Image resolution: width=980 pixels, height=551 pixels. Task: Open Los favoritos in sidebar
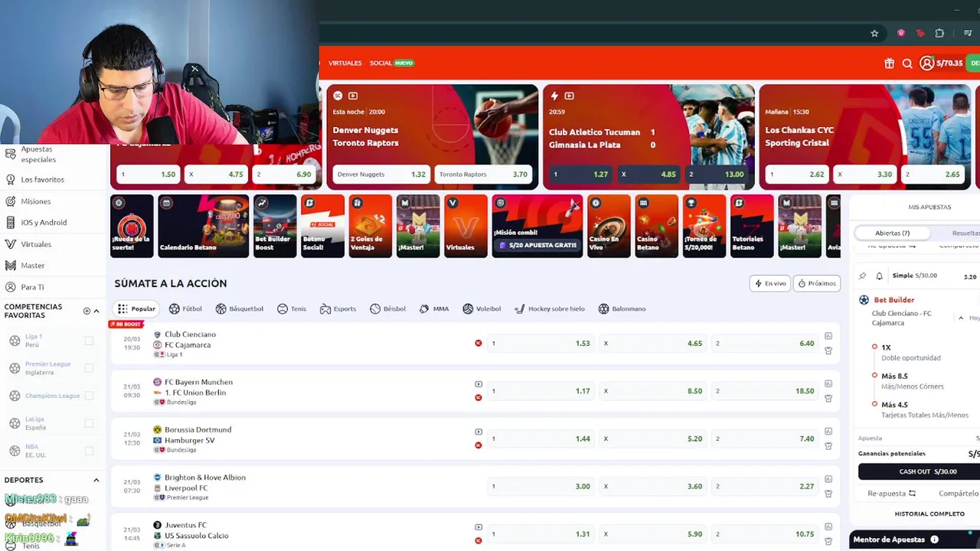click(42, 180)
